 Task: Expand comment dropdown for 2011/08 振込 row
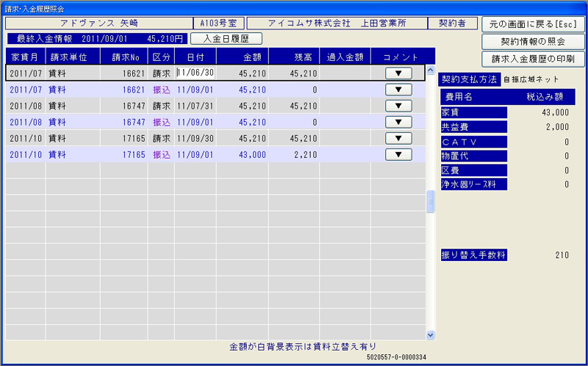coord(398,122)
